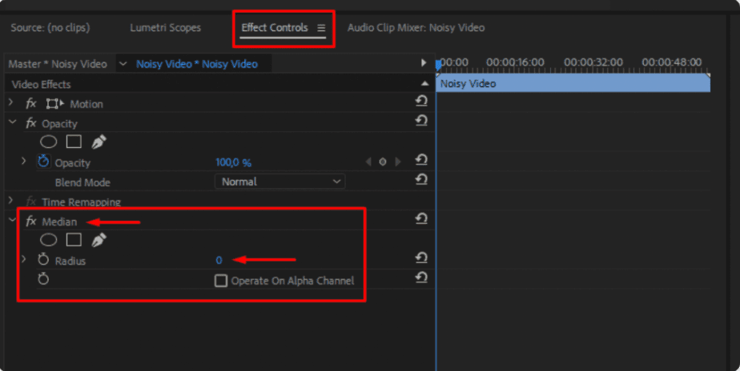
Task: Select the Median effect name
Action: pyautogui.click(x=59, y=222)
